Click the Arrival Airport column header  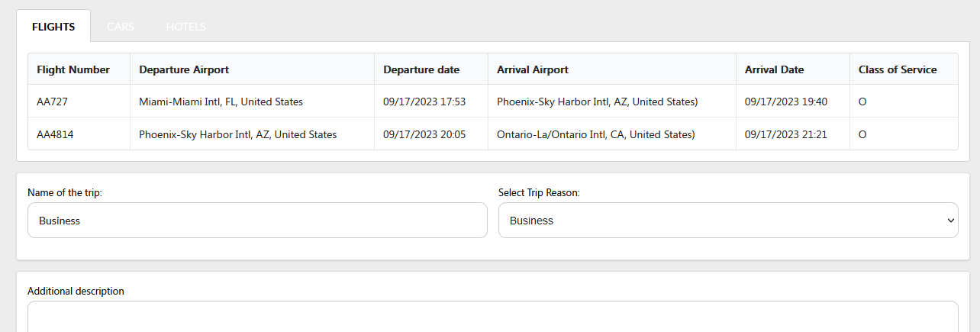tap(533, 69)
